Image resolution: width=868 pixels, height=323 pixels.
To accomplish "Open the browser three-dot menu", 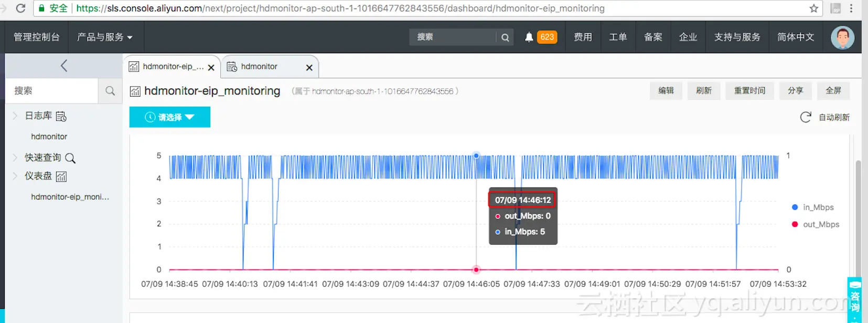I will click(x=851, y=8).
